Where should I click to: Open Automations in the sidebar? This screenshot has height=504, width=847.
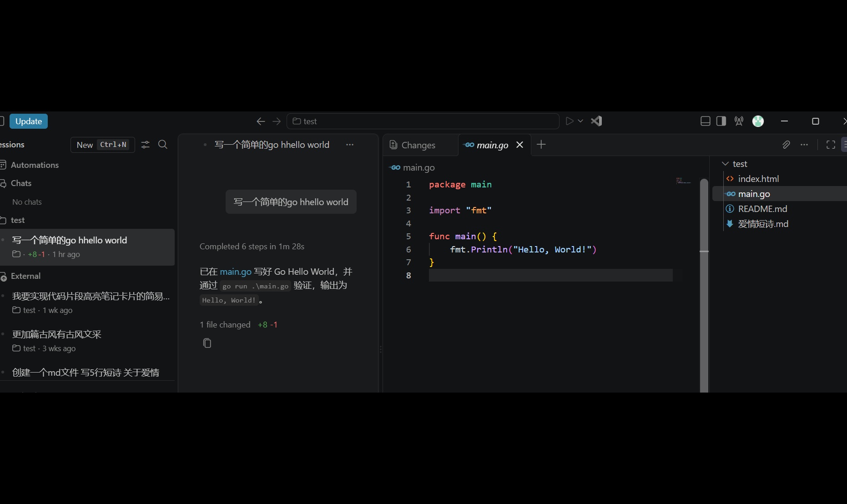pyautogui.click(x=35, y=165)
